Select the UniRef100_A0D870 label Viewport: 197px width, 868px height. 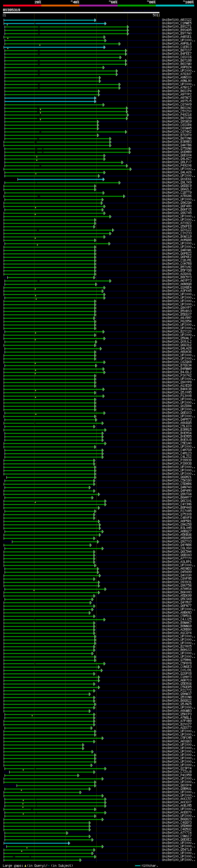177,812
